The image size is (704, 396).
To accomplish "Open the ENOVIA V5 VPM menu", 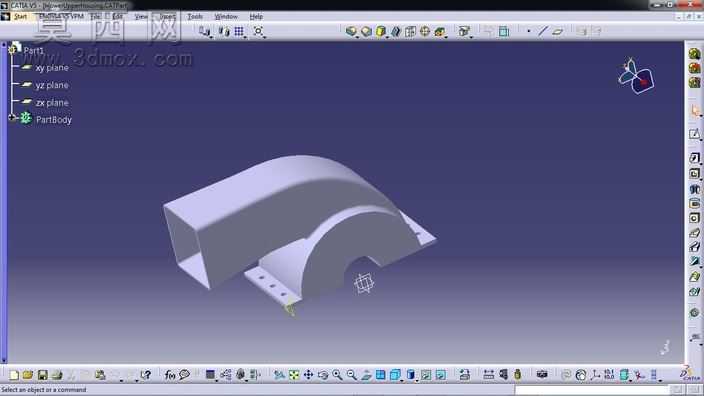I will (62, 17).
